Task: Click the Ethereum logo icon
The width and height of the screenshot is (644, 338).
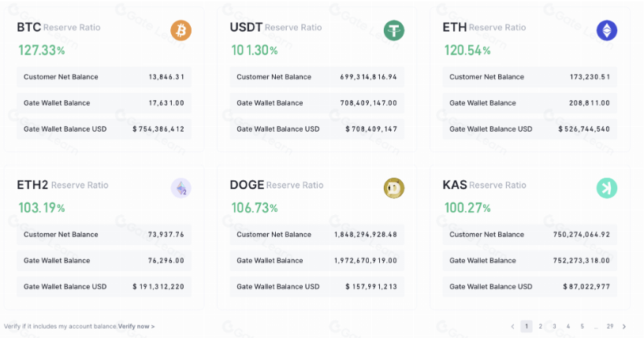Action: pos(606,31)
